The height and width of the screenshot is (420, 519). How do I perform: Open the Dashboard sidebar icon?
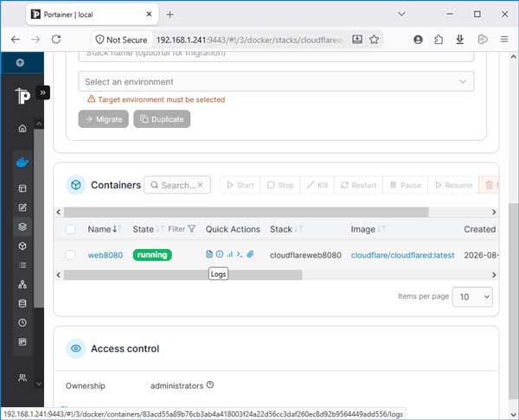pos(22,188)
